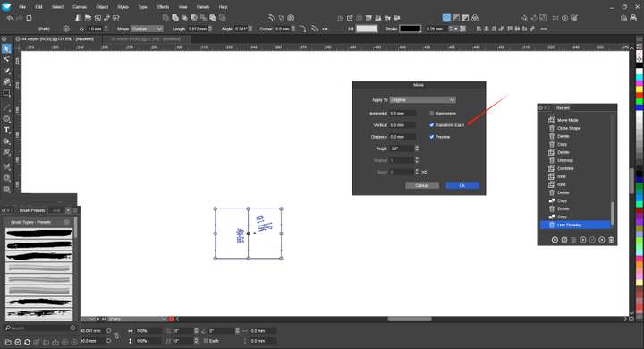Viewport: 644px width, 349px height.
Task: Toggle the Preview checkbox
Action: [432, 137]
